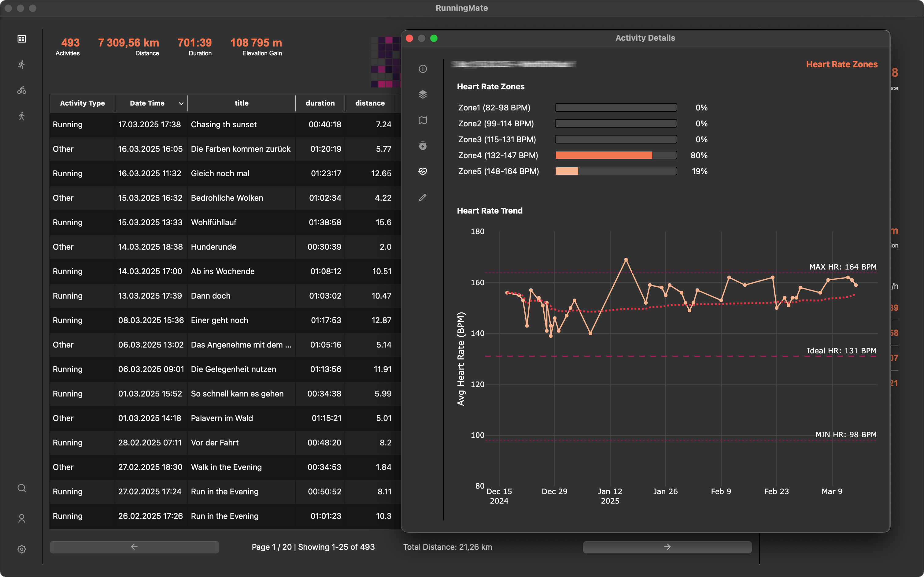Select the 'Chasing th sunset' activity row
The image size is (924, 577).
pos(225,125)
